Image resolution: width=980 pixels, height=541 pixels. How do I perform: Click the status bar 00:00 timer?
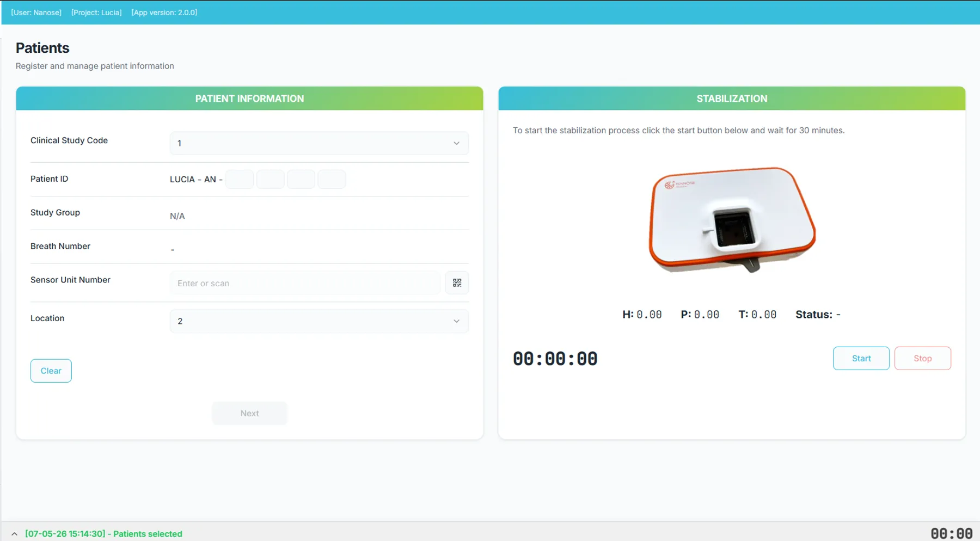[951, 533]
